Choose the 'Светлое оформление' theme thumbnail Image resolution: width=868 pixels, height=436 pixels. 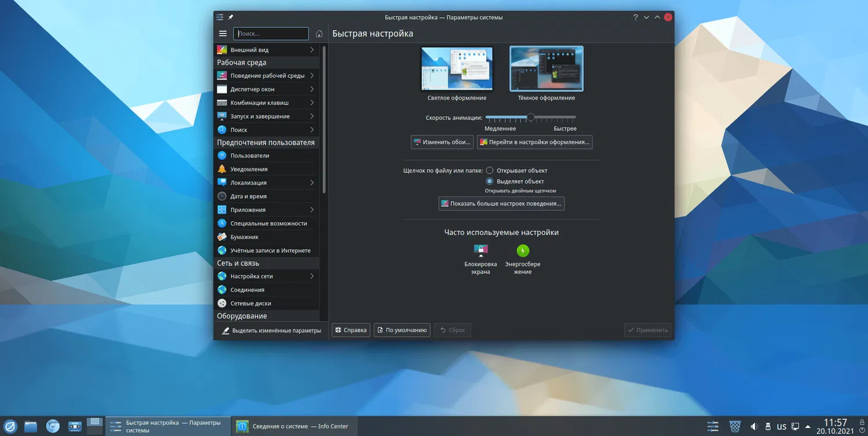point(457,69)
